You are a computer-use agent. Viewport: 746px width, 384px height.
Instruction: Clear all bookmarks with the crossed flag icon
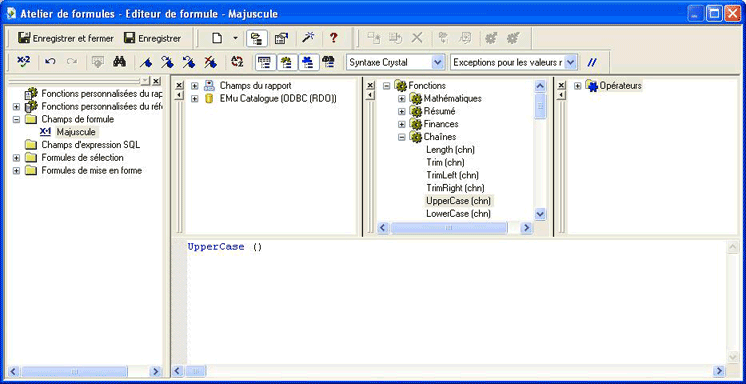[210, 62]
